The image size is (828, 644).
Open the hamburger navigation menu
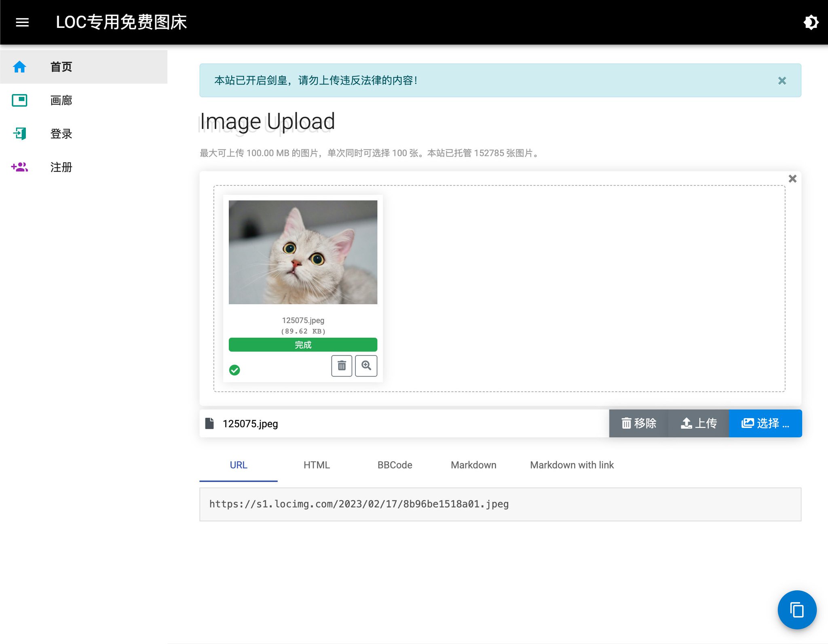point(22,22)
